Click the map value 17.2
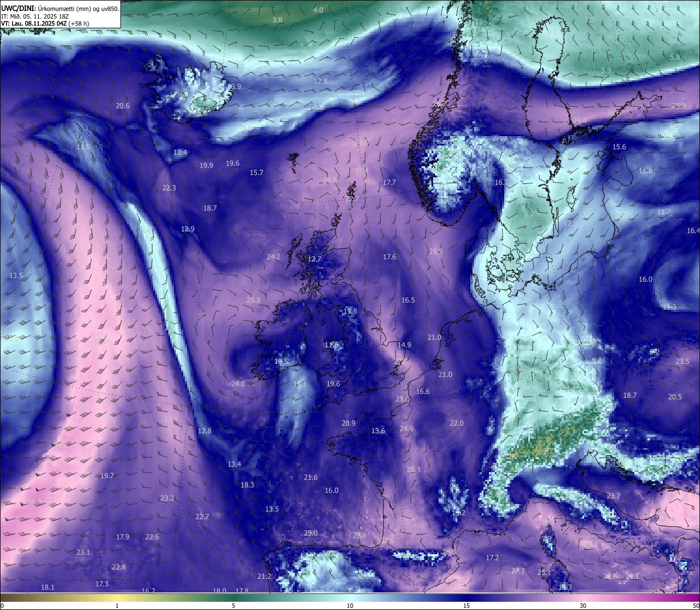Viewport: 700px width, 610px height. [492, 558]
